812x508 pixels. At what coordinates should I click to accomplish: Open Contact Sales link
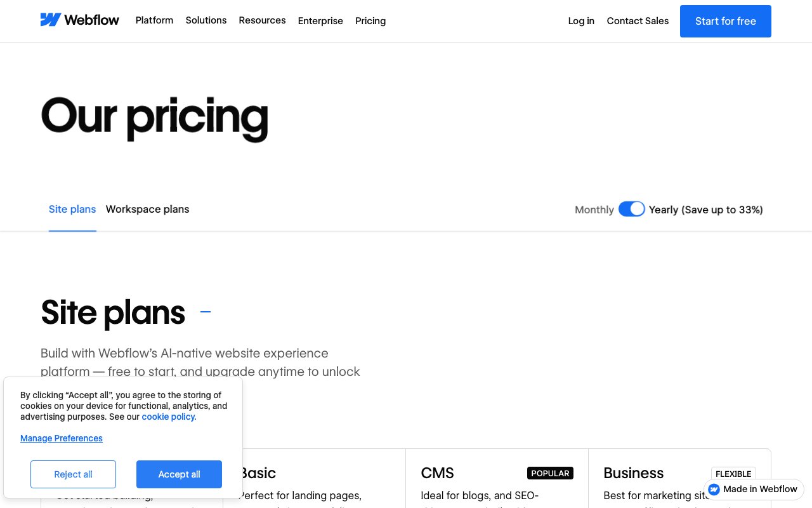pyautogui.click(x=638, y=21)
